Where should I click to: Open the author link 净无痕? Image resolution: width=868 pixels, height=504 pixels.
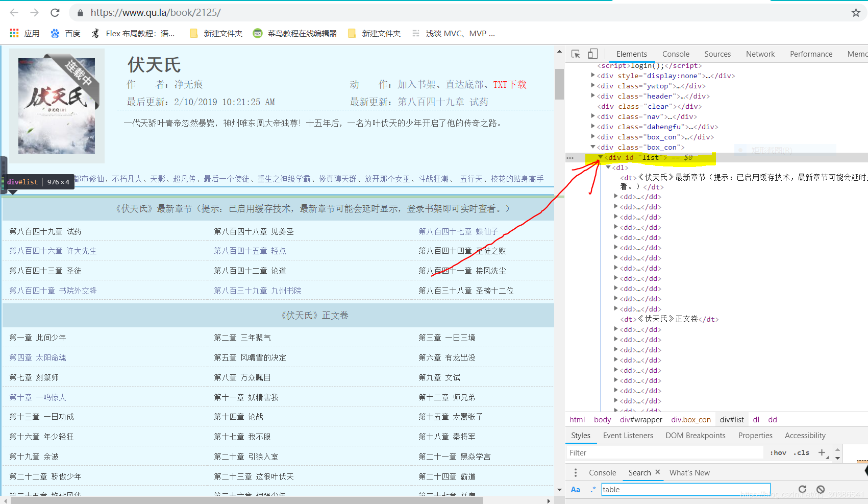click(x=189, y=85)
